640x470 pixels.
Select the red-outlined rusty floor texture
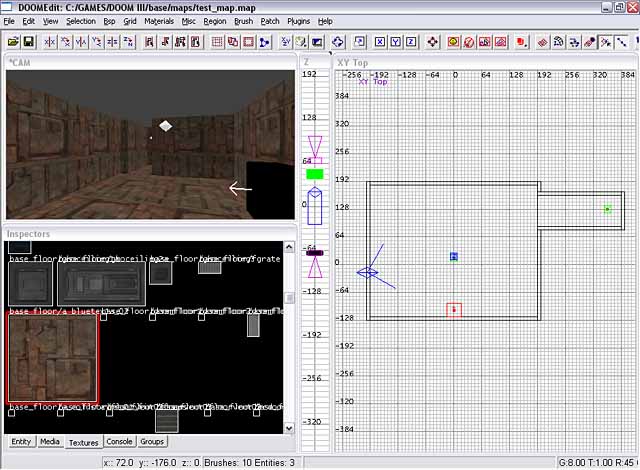click(x=53, y=357)
